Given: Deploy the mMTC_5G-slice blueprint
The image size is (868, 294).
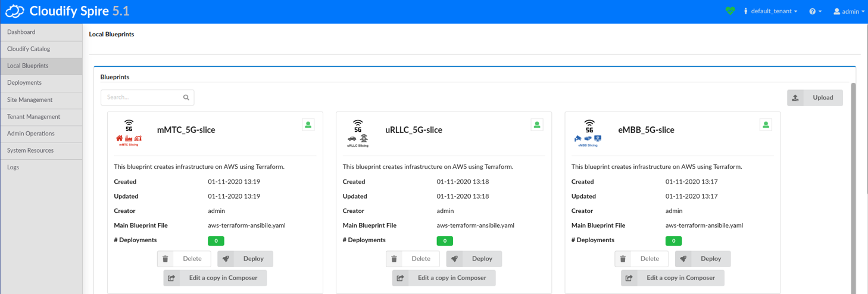Looking at the screenshot, I should pyautogui.click(x=245, y=259).
